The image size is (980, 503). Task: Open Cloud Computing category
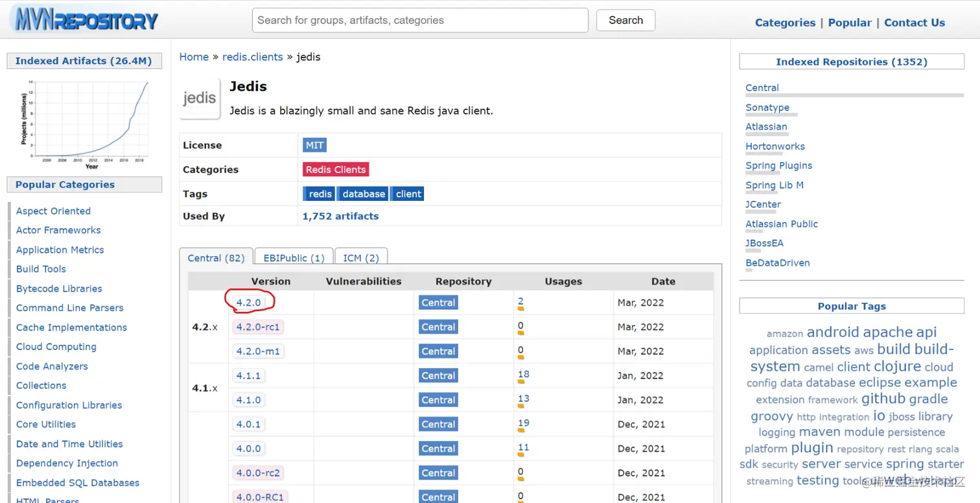(56, 347)
